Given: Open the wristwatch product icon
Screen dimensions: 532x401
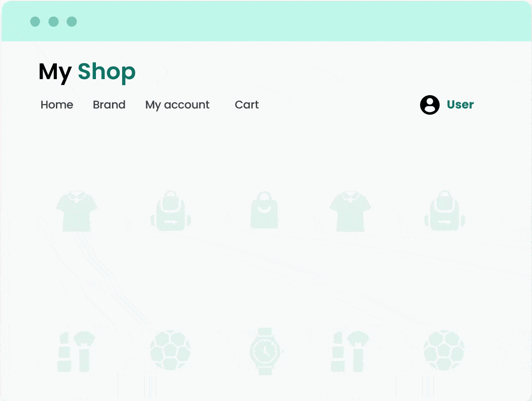Looking at the screenshot, I should pyautogui.click(x=265, y=351).
